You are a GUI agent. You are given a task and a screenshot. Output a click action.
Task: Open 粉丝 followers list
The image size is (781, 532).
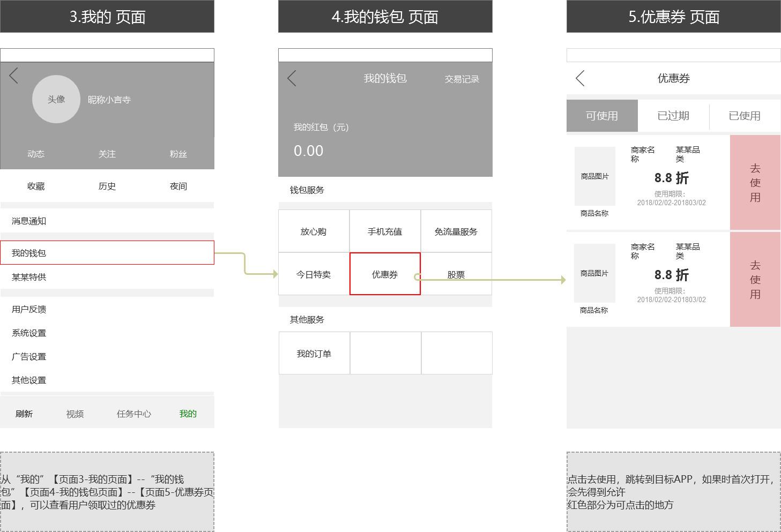(x=178, y=154)
